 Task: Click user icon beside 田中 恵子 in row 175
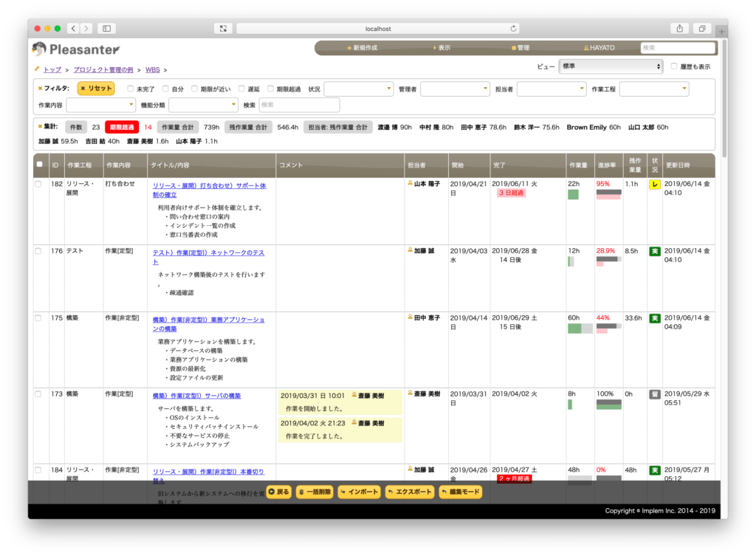[x=410, y=318]
